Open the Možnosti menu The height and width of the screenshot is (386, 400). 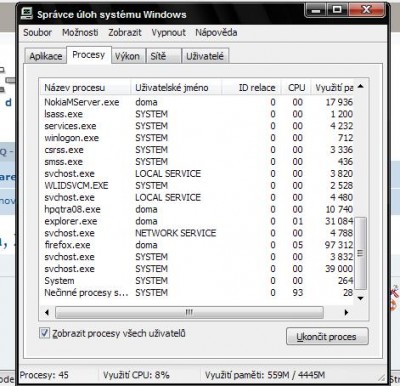pyautogui.click(x=80, y=33)
